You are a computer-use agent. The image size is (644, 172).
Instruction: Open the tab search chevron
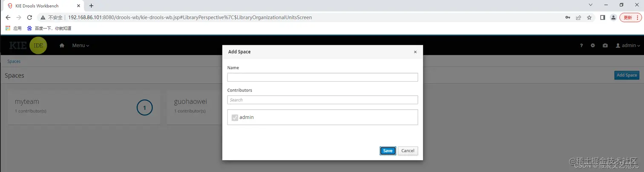coord(590,5)
